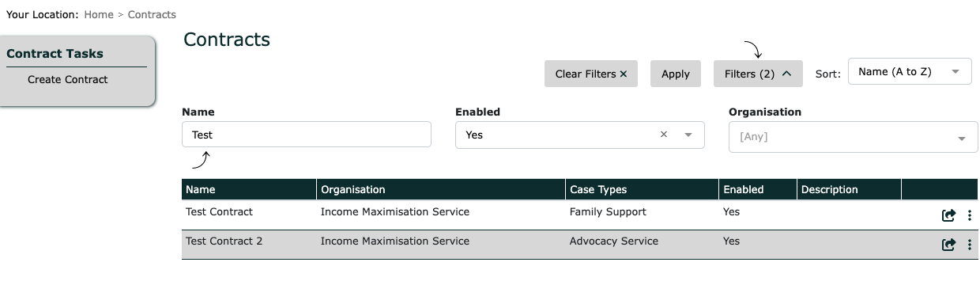
Task: Collapse the Filters (2) panel
Action: tap(758, 74)
